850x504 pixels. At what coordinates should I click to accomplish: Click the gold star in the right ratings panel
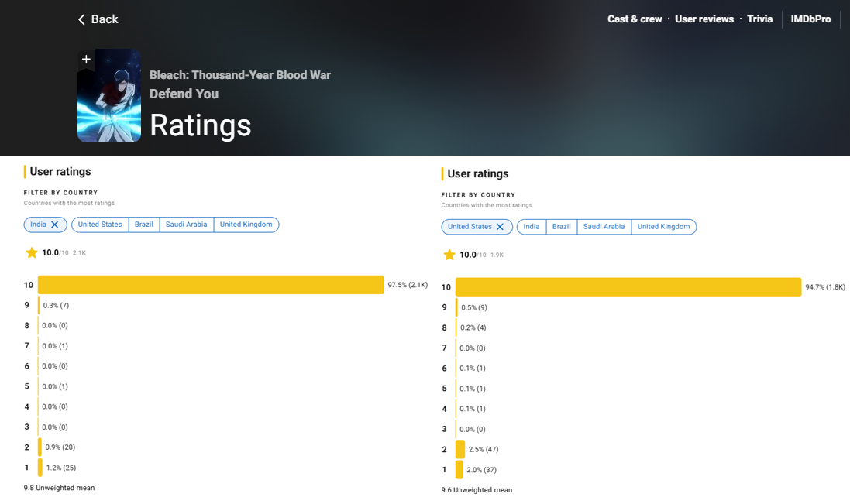tap(449, 255)
